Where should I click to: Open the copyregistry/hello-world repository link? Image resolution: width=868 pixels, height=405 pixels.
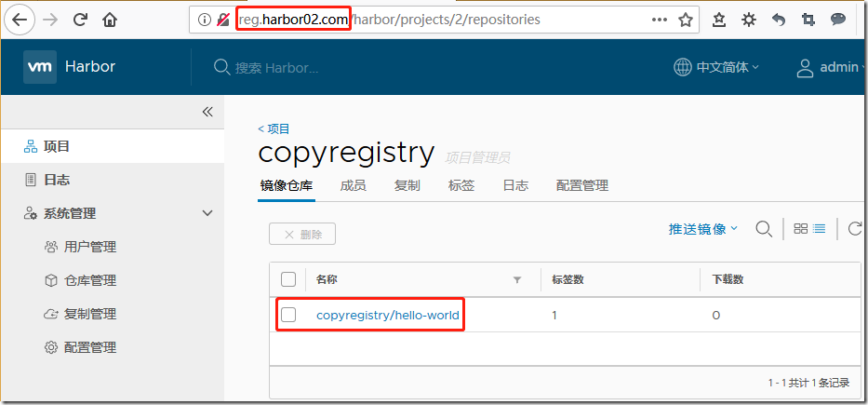[388, 315]
